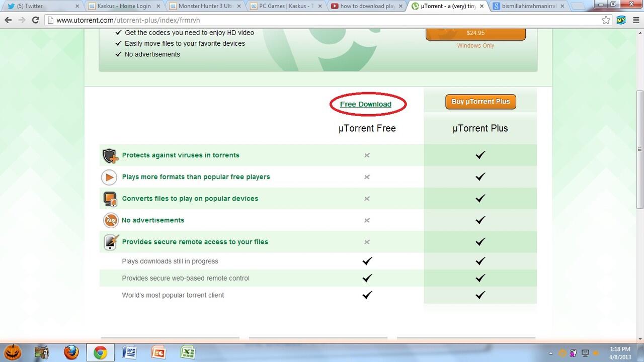Click 'World's most popular torrent client' text

coord(173,295)
